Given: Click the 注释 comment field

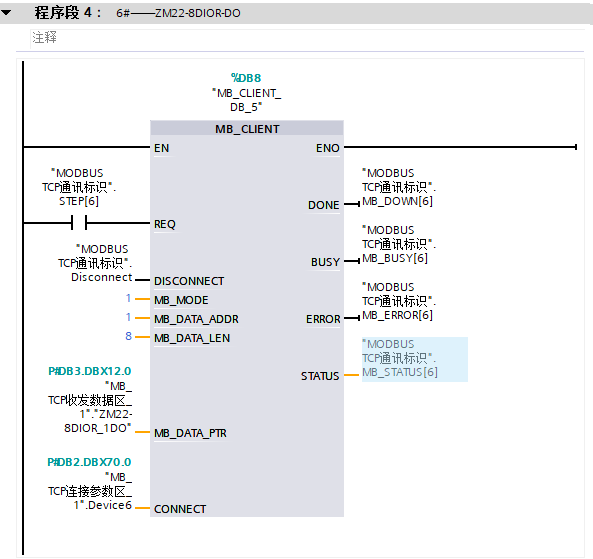Looking at the screenshot, I should coord(307,38).
